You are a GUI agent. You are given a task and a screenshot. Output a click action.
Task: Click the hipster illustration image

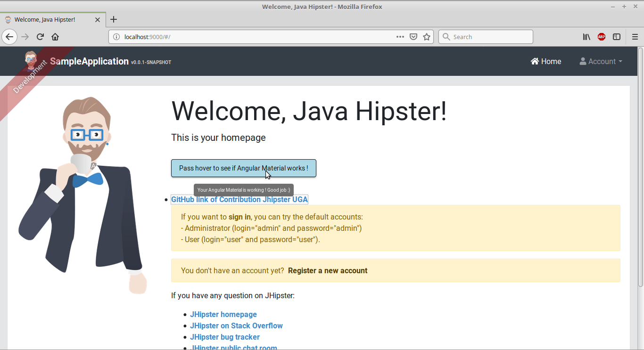tap(83, 195)
